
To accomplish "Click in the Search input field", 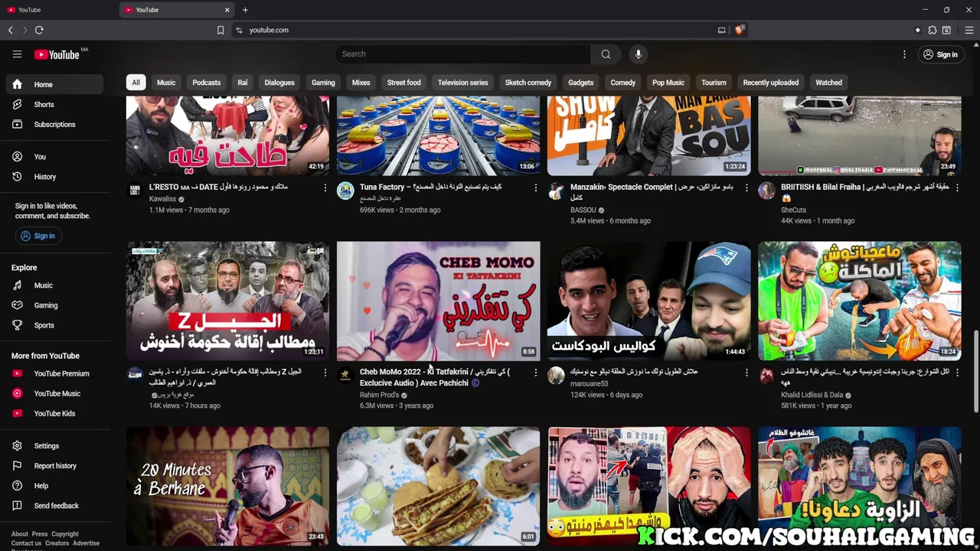I will 462,54.
